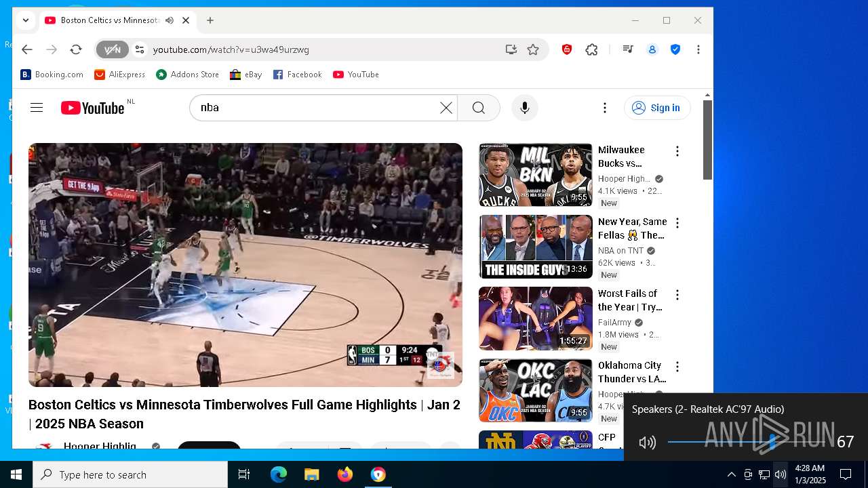Open the AliExpress bookmark
Screen dimensions: 868x488
click(120, 75)
